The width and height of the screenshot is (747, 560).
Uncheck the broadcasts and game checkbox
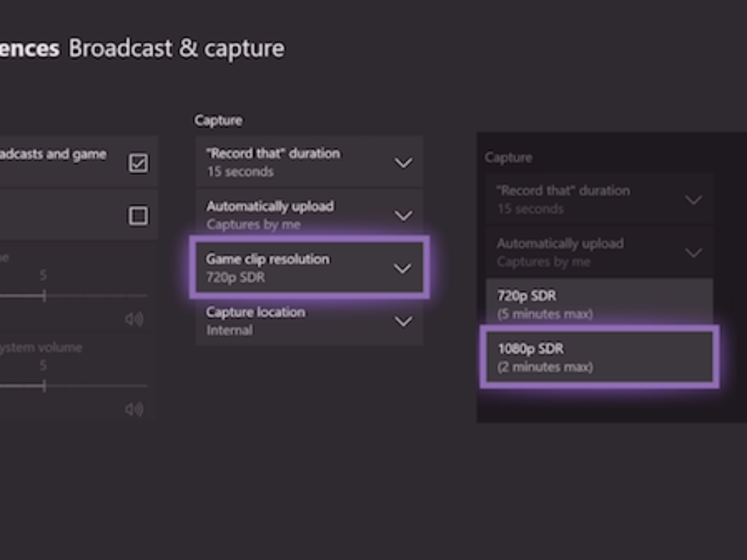[x=138, y=163]
